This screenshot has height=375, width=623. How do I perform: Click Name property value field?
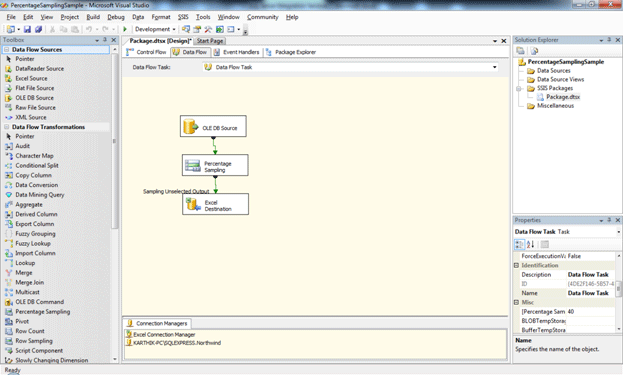tap(590, 293)
